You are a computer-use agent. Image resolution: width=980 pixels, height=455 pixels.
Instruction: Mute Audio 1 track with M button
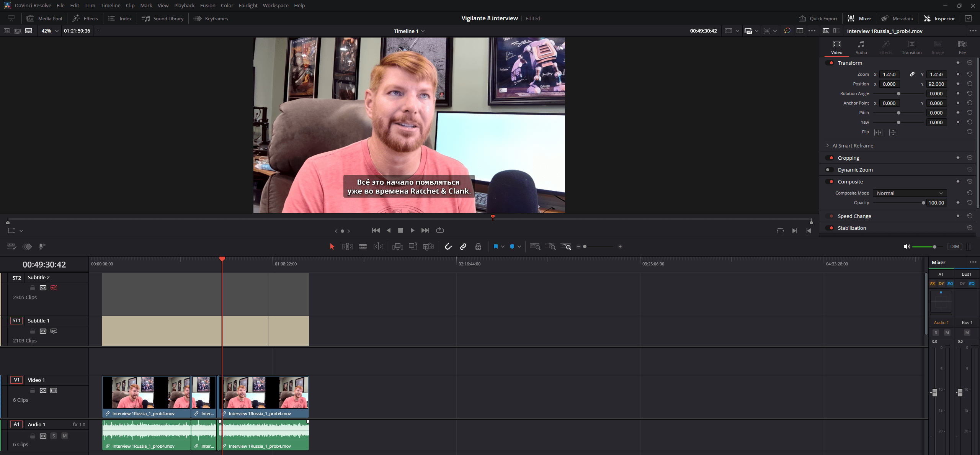coord(65,436)
